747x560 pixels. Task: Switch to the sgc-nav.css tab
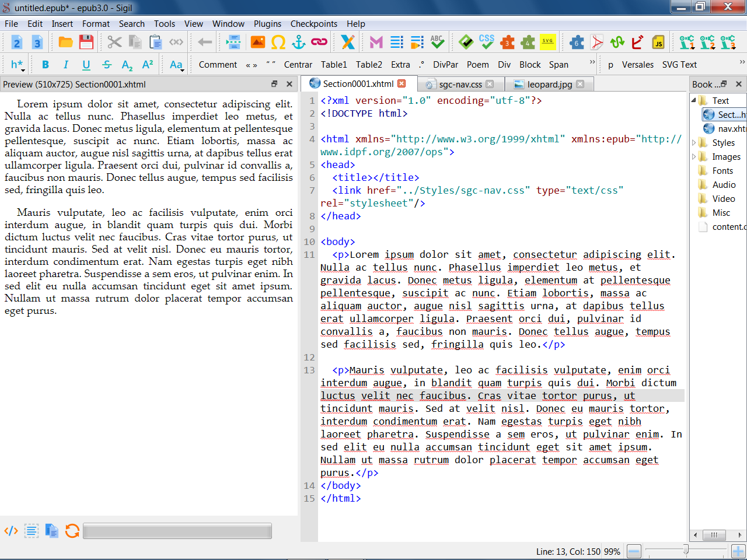click(460, 84)
